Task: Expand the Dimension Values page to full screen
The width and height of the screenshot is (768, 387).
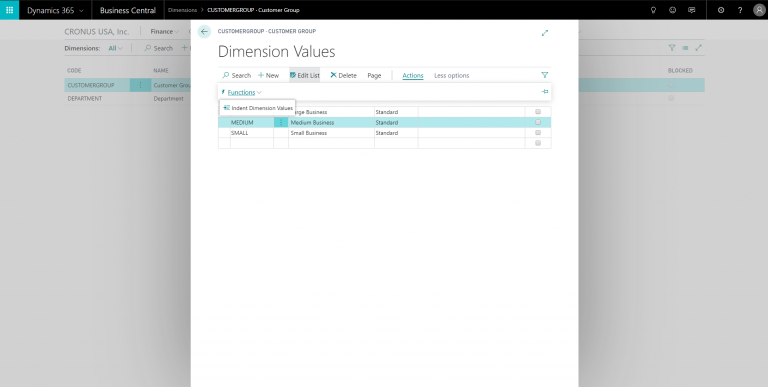Action: click(545, 33)
